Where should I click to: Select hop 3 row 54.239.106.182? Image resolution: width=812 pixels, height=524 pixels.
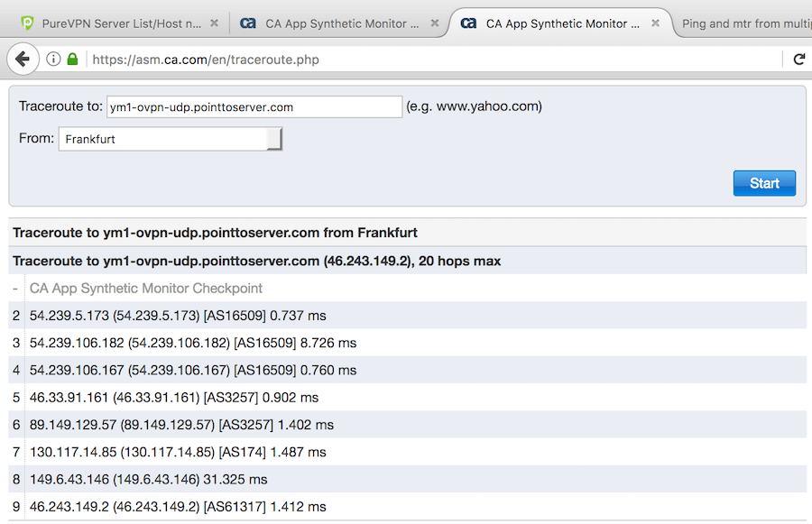coord(407,343)
